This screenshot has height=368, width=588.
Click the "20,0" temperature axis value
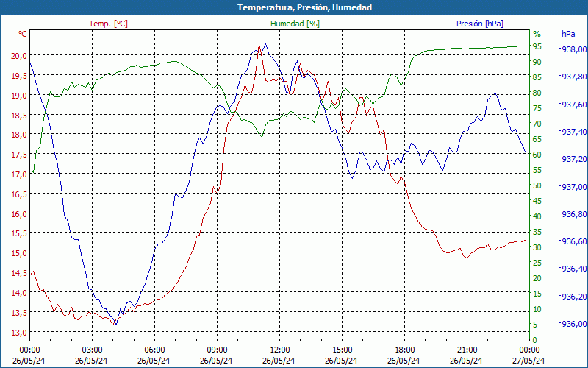pyautogui.click(x=19, y=56)
